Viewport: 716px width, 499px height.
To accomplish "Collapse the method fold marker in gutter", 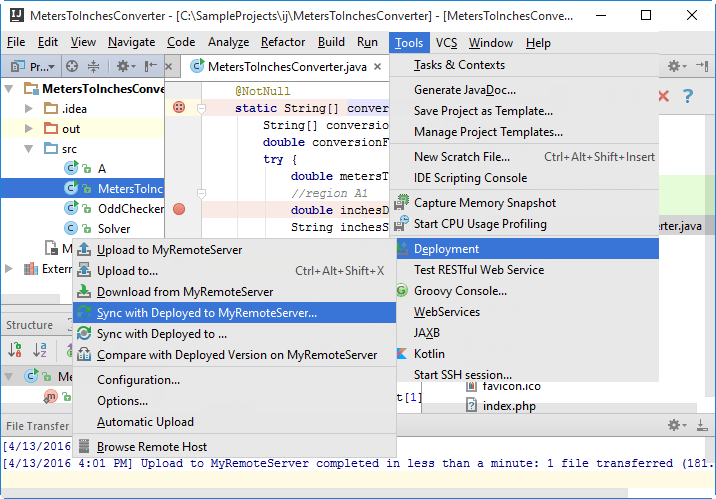I will click(x=201, y=108).
